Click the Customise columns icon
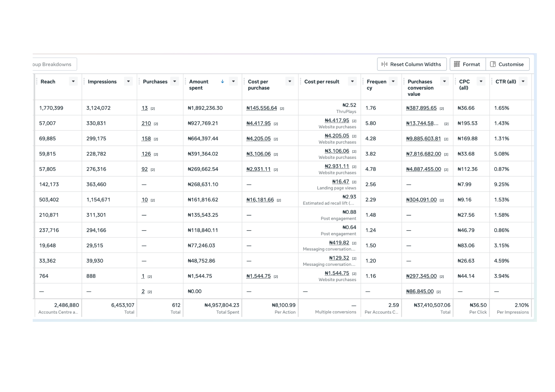Screen dimensions: 555x392 (x=493, y=64)
